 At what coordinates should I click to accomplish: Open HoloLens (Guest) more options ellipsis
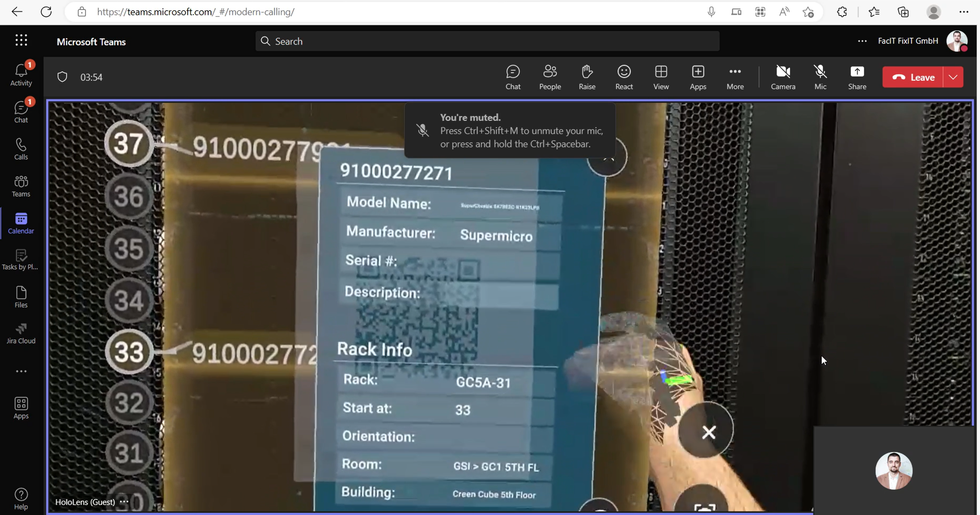pyautogui.click(x=124, y=502)
